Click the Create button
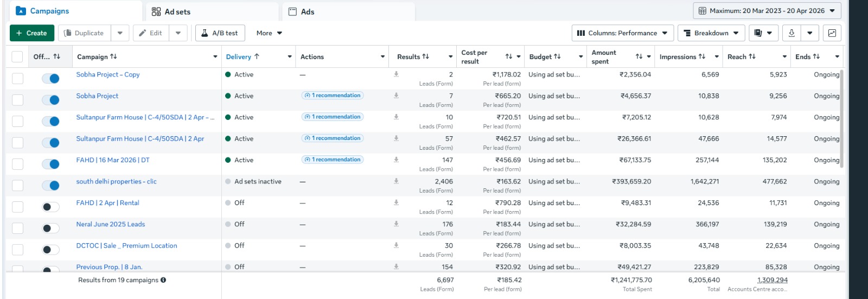Screen dimensions: 868x299 click(31, 33)
